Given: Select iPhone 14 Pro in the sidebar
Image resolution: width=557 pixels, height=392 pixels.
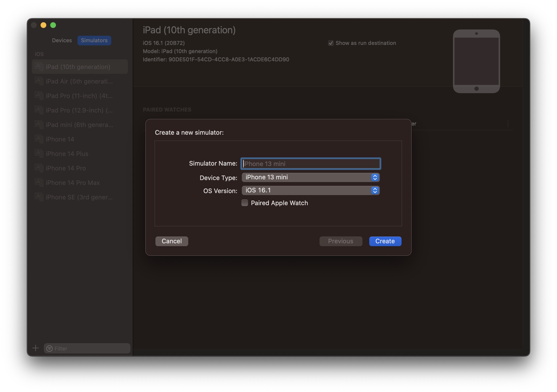Looking at the screenshot, I should coord(80,168).
